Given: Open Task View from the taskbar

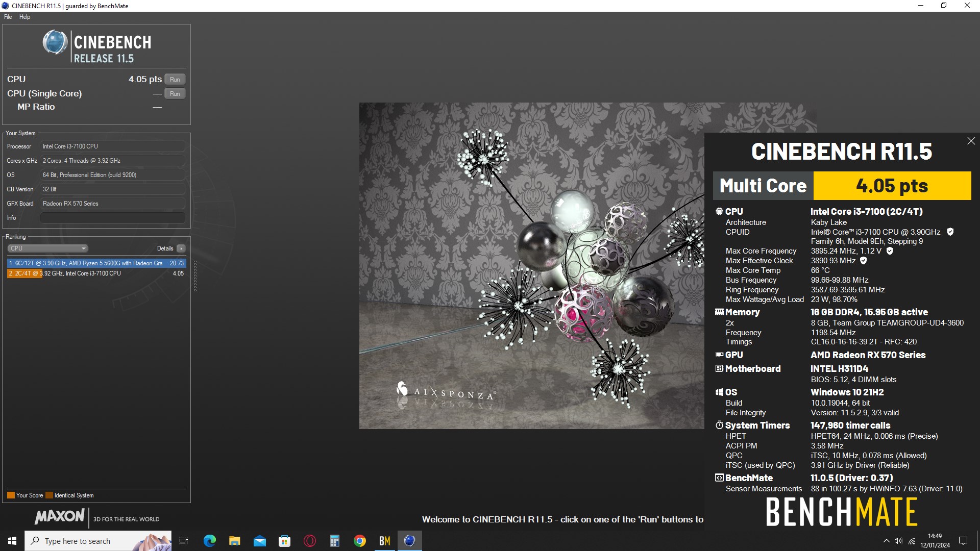Looking at the screenshot, I should (184, 541).
